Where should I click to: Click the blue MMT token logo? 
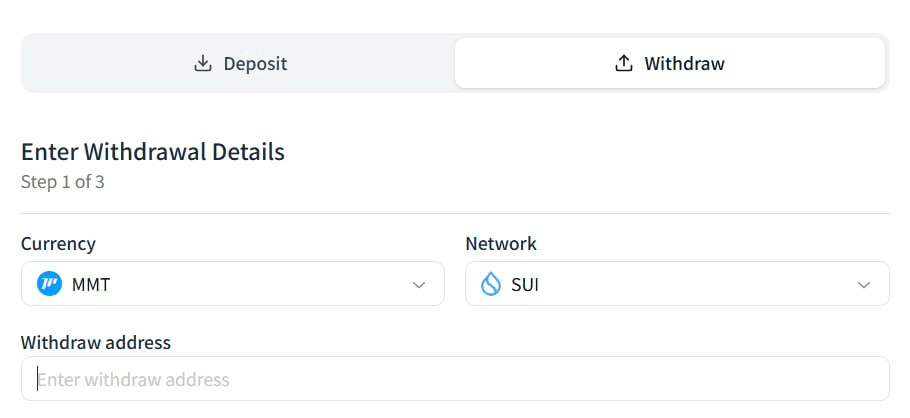point(49,285)
